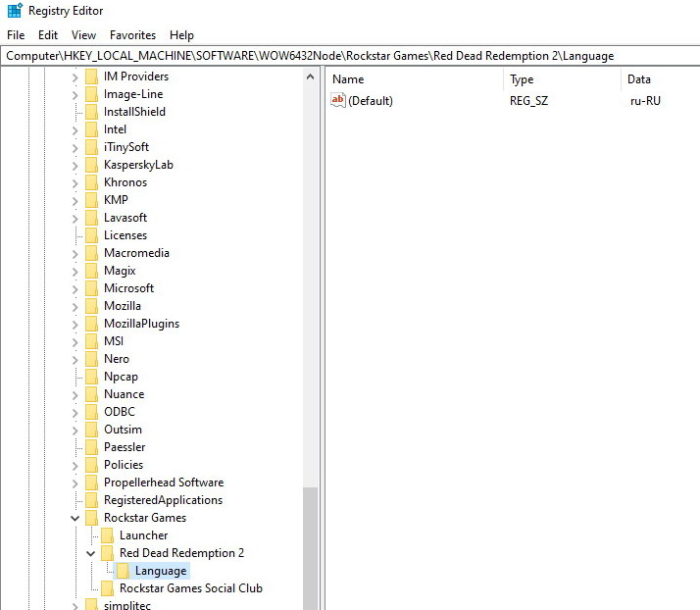Select the Rockstar Games key
Screen dimensions: 700x610
(145, 518)
